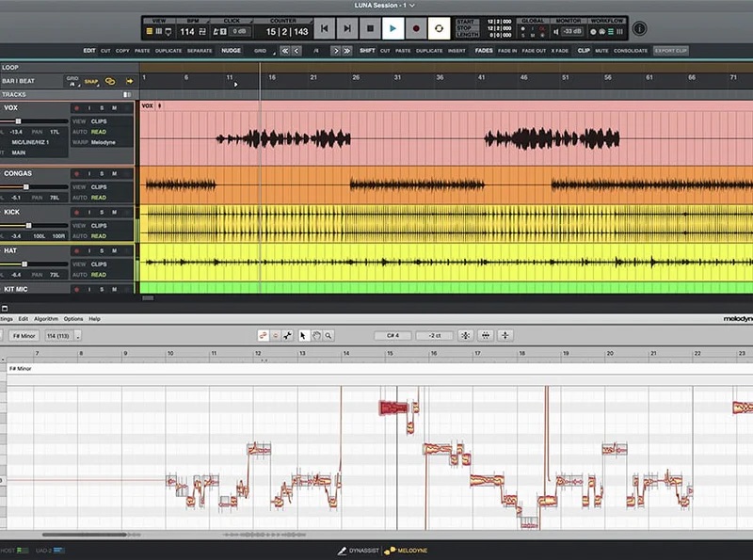Open Melodyne's Edit menu
This screenshot has height=560, width=753.
click(23, 319)
